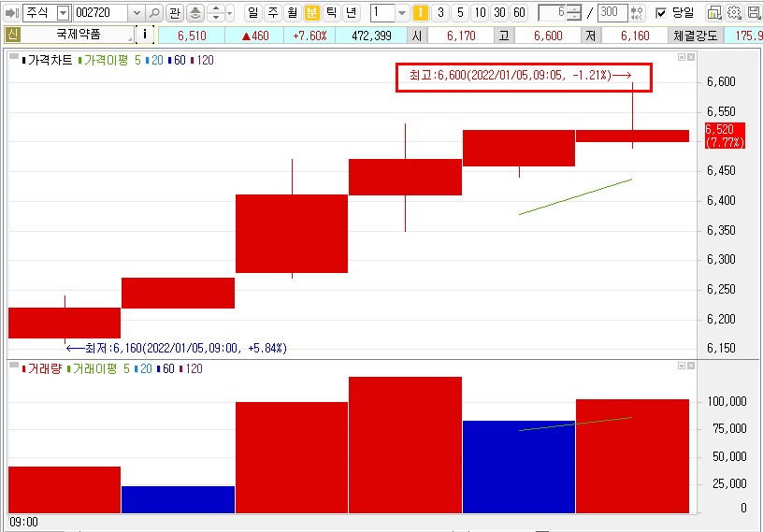Click the i information button
This screenshot has height=532, width=763.
tap(145, 35)
